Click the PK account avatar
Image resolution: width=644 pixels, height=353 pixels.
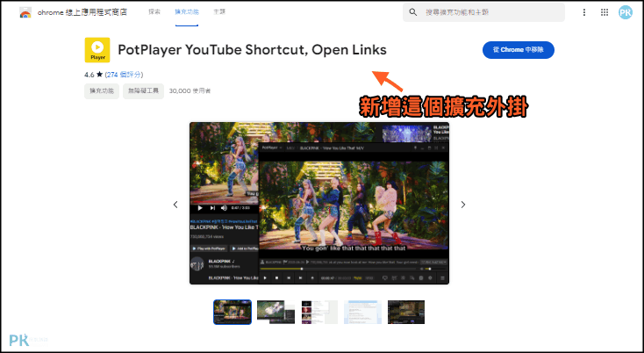(626, 12)
